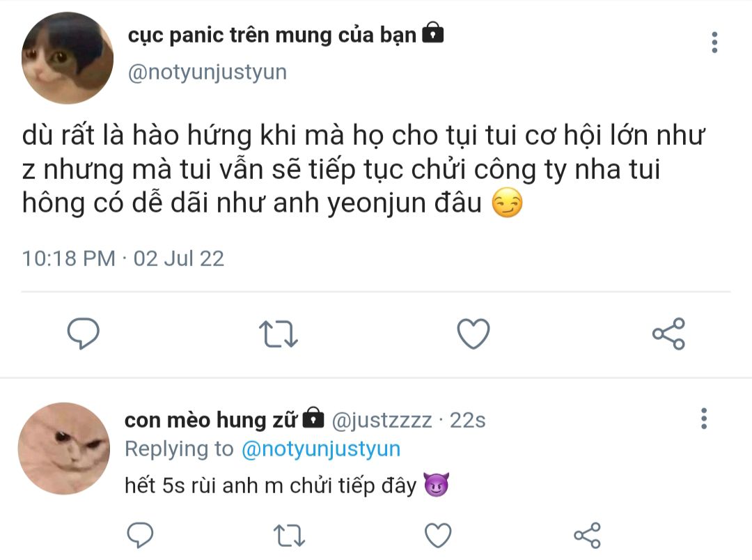Share the main tweet via the share icon
This screenshot has height=560, width=752.
pyautogui.click(x=668, y=334)
